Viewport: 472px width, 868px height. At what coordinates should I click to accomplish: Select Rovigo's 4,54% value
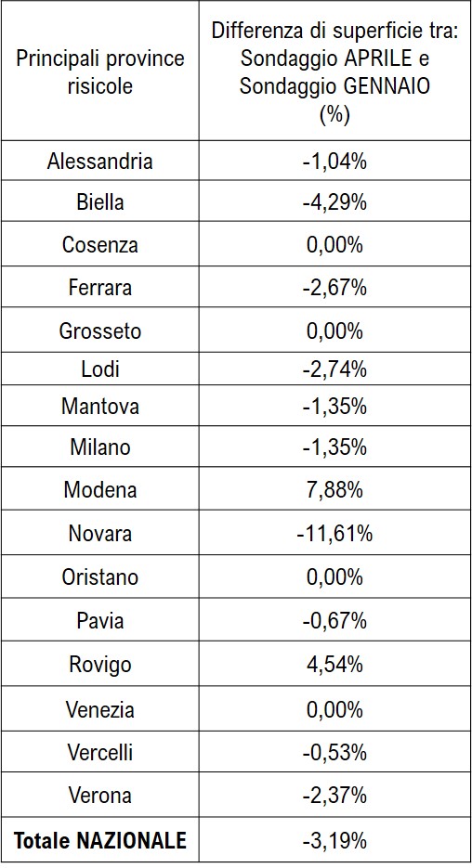334,665
